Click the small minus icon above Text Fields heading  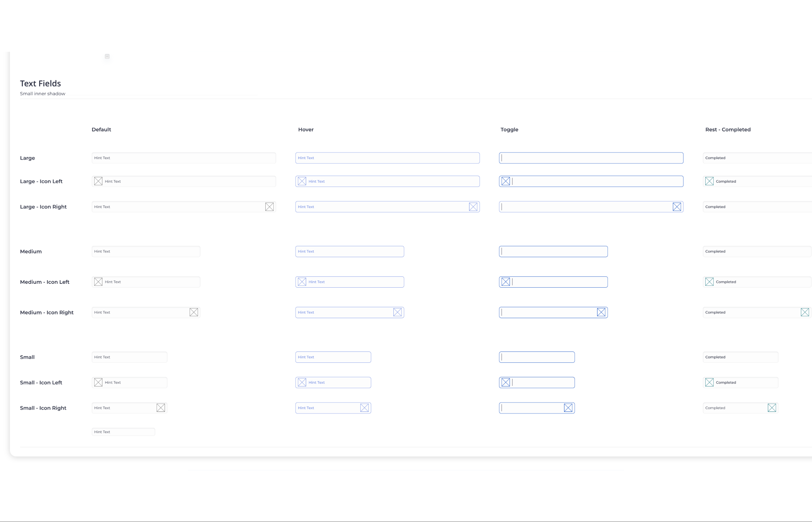(x=107, y=57)
